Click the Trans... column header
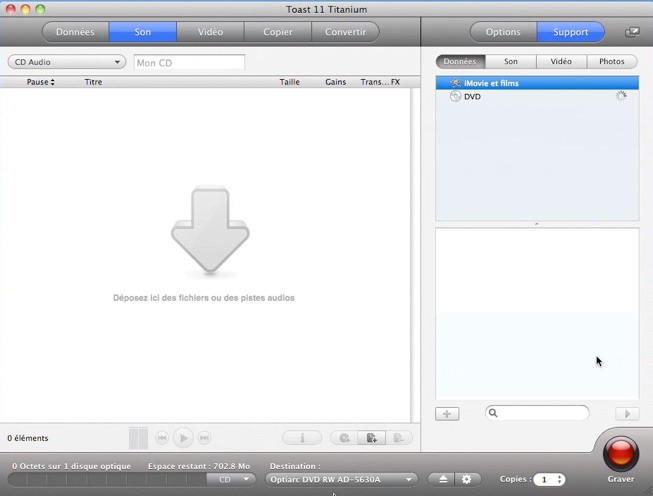This screenshot has height=496, width=653. click(x=374, y=82)
